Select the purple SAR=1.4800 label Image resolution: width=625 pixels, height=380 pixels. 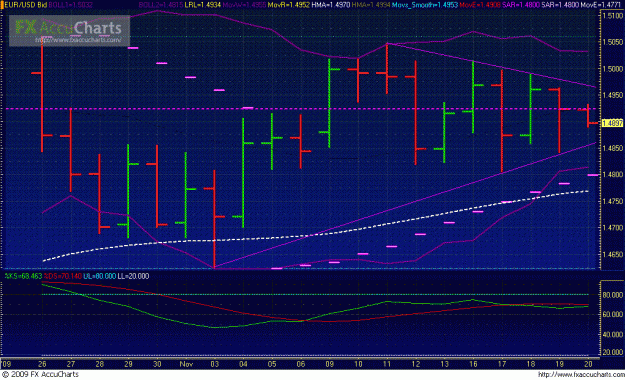click(x=521, y=5)
